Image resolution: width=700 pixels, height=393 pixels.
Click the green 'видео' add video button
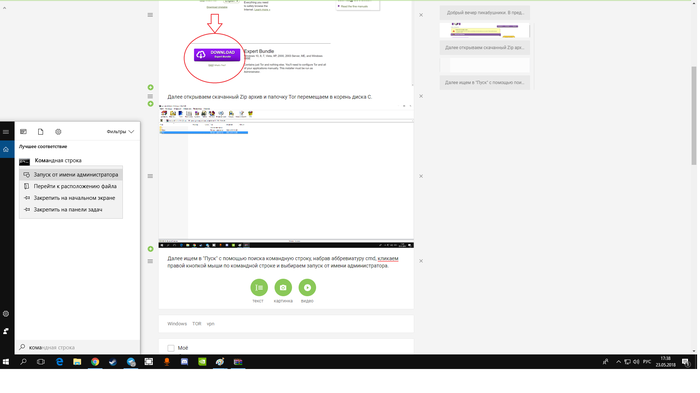point(307,288)
